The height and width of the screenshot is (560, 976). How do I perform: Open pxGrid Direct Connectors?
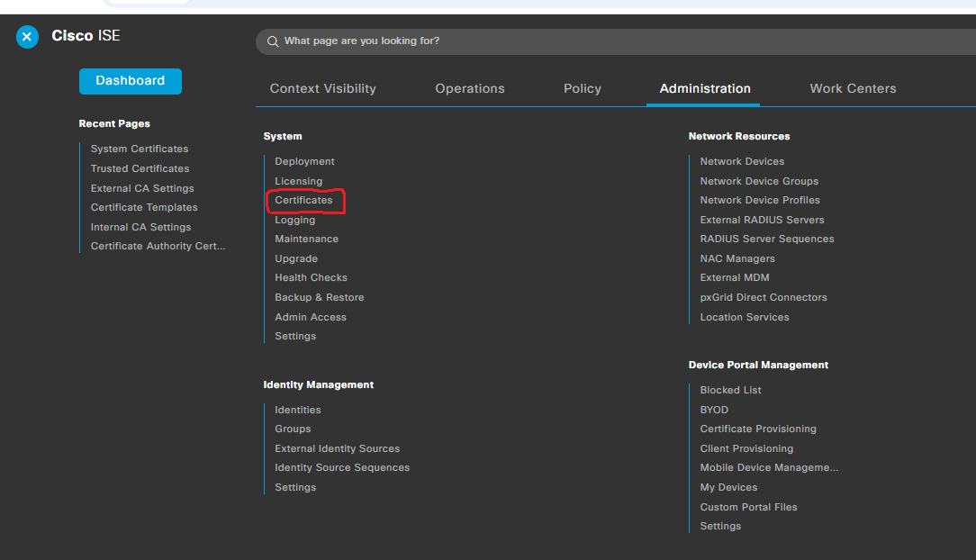coord(764,297)
